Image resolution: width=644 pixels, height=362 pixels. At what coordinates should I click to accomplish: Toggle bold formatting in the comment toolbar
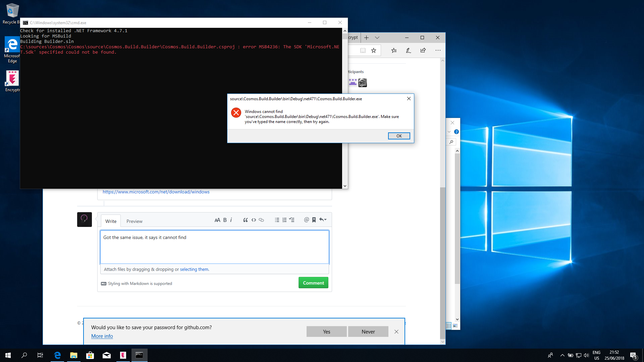click(x=225, y=220)
